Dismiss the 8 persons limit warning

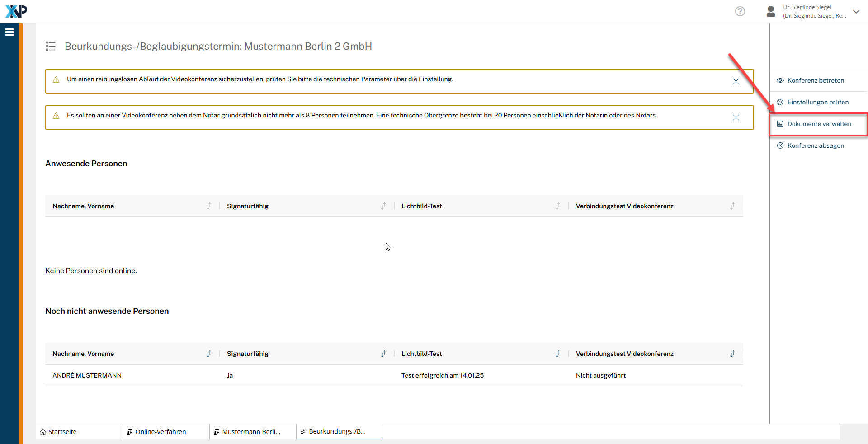click(736, 117)
